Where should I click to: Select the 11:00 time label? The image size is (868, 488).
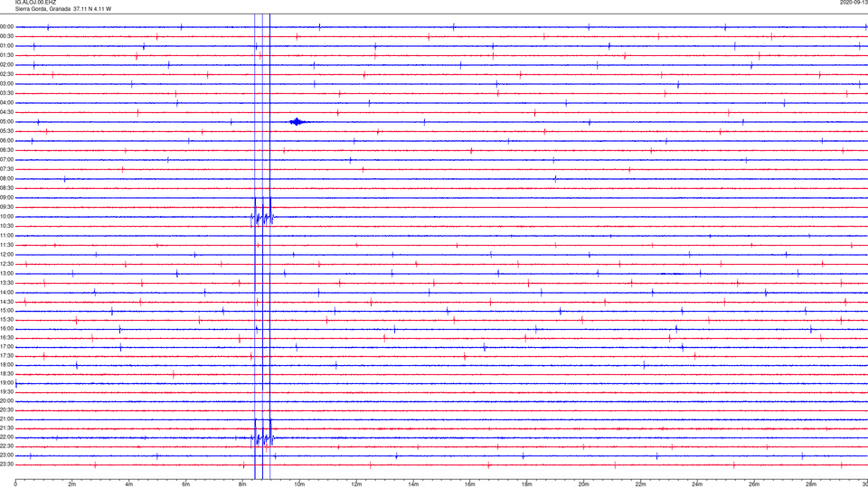tap(7, 236)
